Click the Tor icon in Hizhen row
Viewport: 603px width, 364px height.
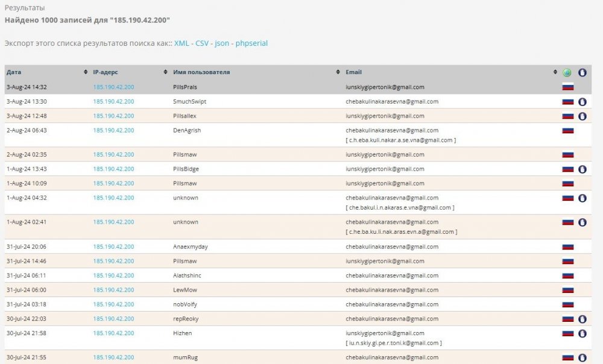point(582,333)
